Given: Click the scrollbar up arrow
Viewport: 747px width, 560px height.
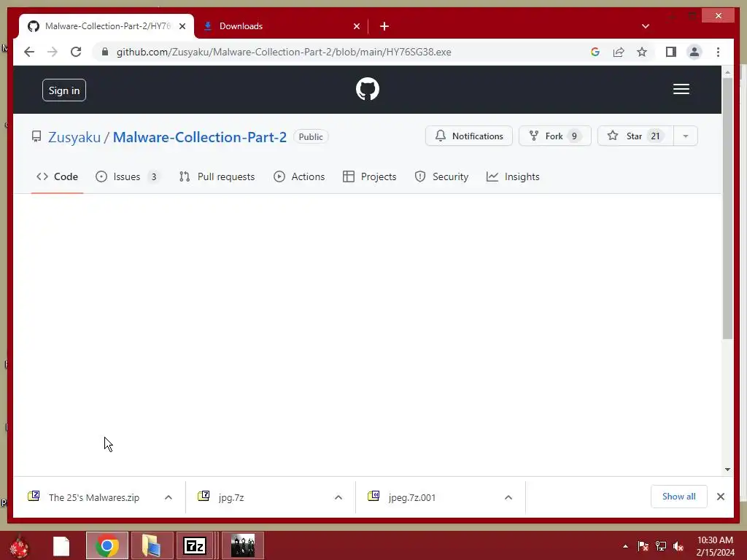Looking at the screenshot, I should pos(727,72).
